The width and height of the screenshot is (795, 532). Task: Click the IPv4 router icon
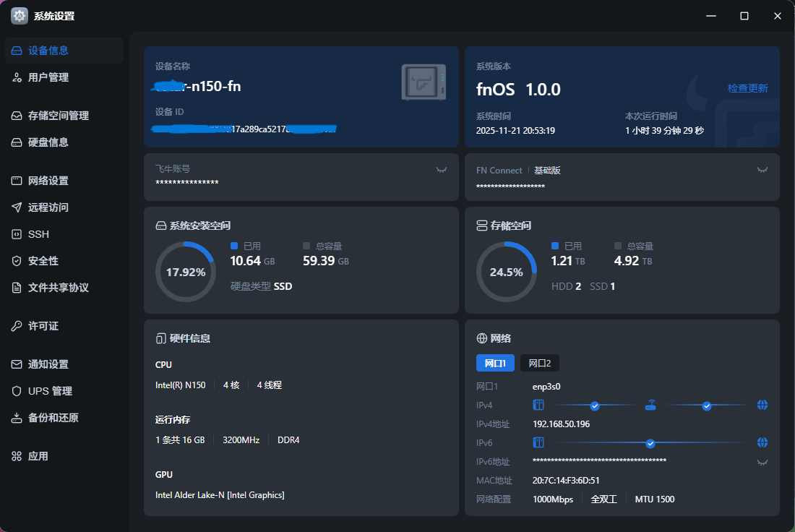point(650,406)
